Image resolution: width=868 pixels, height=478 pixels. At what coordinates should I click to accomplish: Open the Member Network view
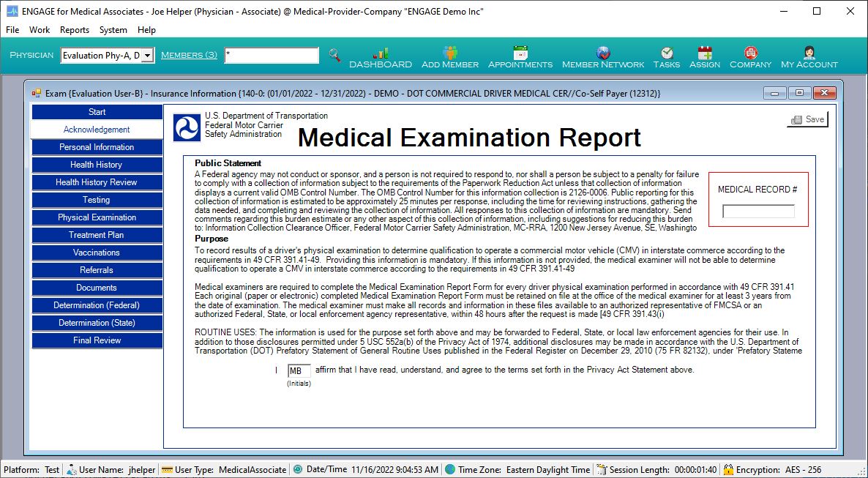coord(602,57)
